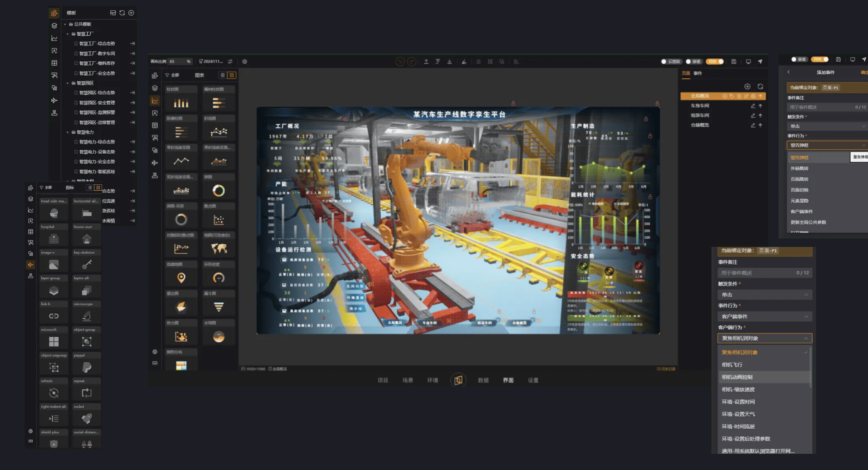Click the undo button in the editor toolbar

coord(400,62)
